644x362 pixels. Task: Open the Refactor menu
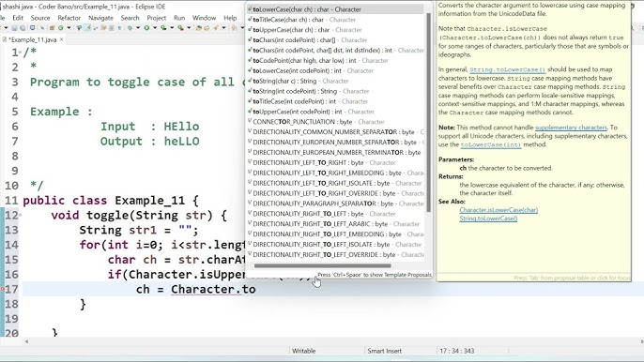(x=69, y=18)
